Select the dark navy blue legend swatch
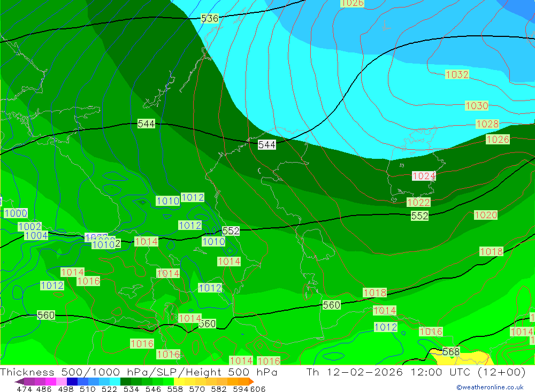 72,381
